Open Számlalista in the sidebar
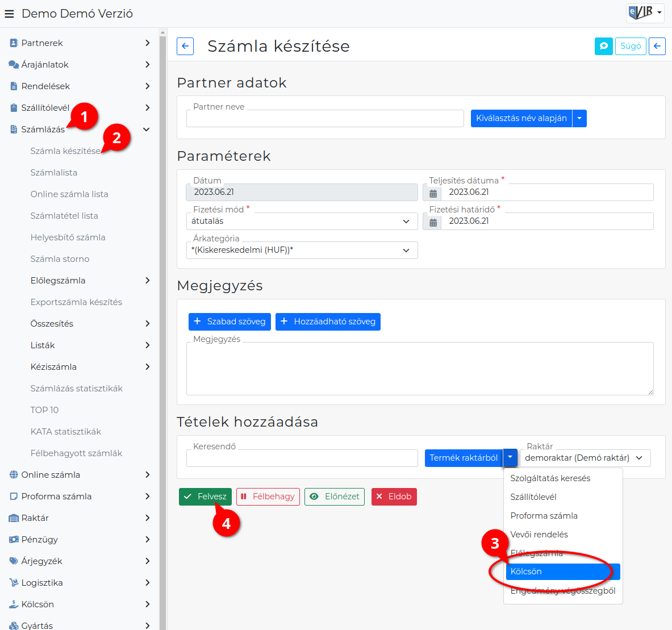The width and height of the screenshot is (672, 630). point(54,173)
